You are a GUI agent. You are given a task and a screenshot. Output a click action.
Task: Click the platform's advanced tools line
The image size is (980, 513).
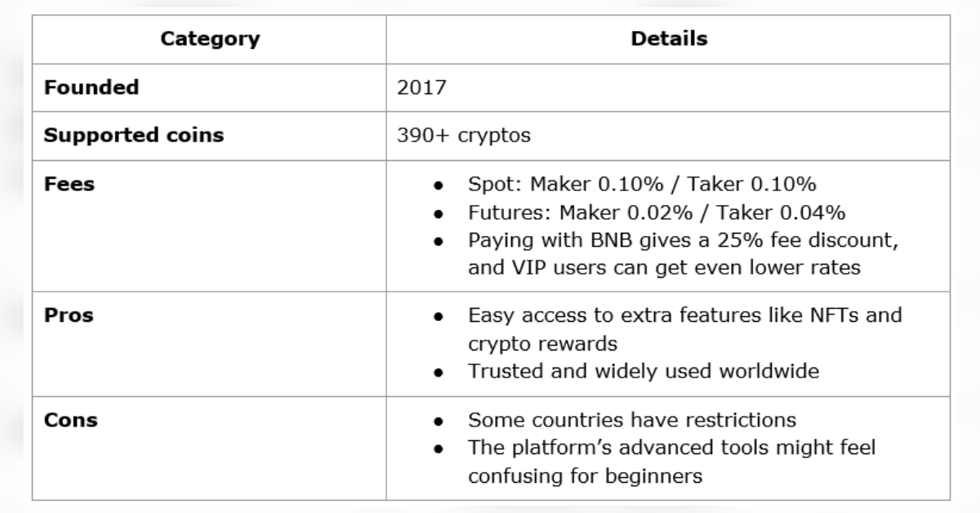pos(671,448)
